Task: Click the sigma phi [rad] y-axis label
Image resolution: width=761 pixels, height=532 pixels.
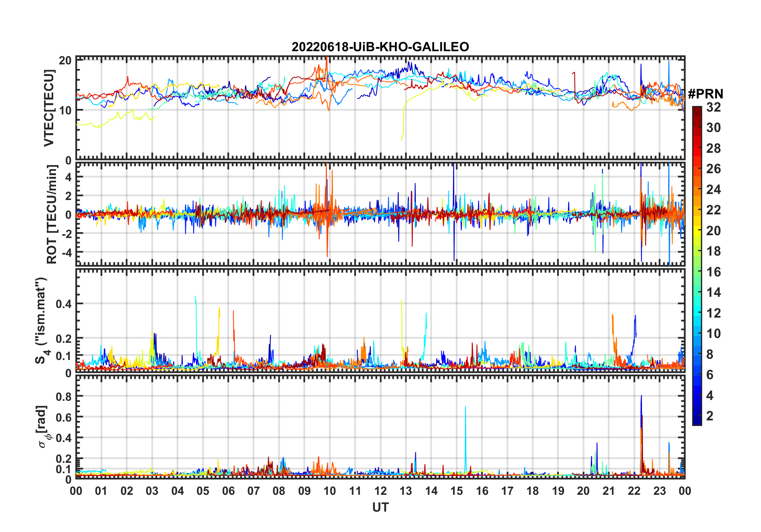Action: pos(44,426)
